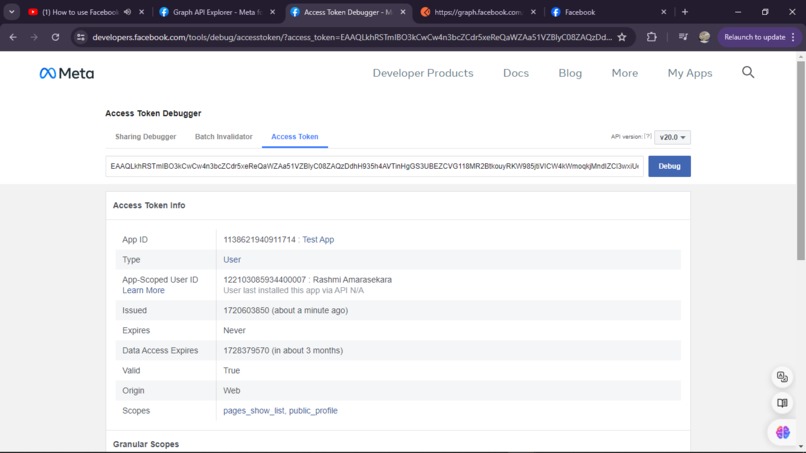Image resolution: width=806 pixels, height=453 pixels.
Task: Go to the Blog page
Action: coord(570,73)
